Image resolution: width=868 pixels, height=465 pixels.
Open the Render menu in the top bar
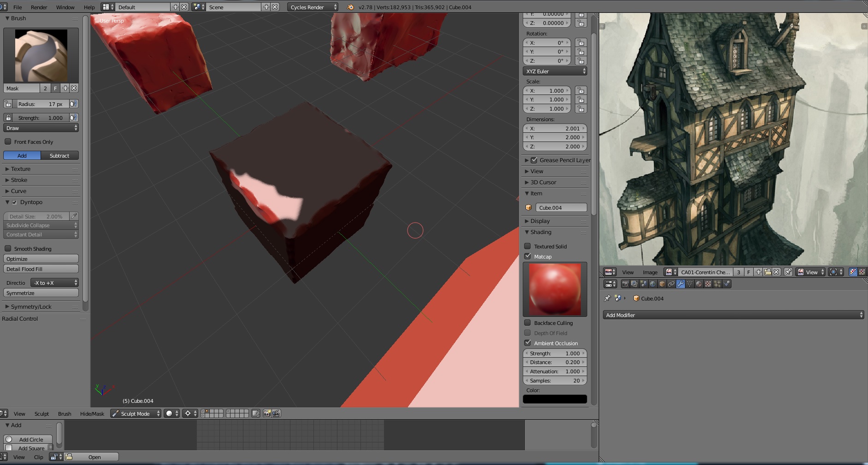[x=39, y=7]
